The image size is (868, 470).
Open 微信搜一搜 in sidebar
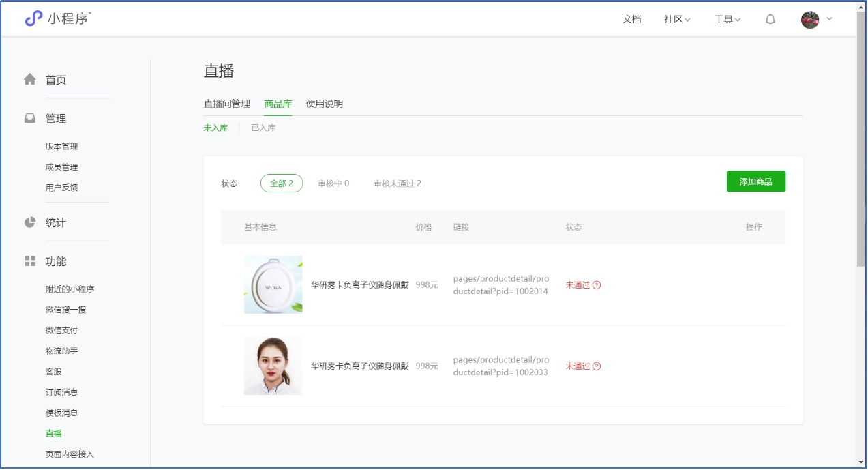[66, 310]
